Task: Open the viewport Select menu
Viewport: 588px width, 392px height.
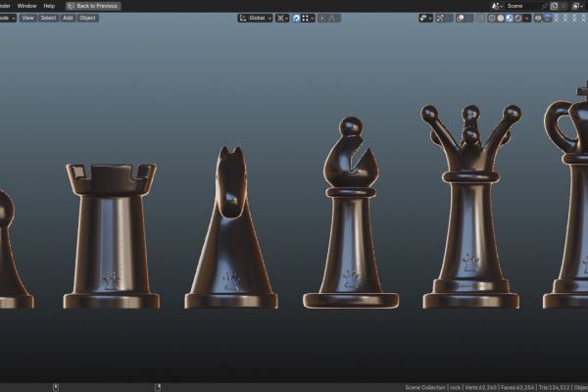Action: [x=48, y=18]
